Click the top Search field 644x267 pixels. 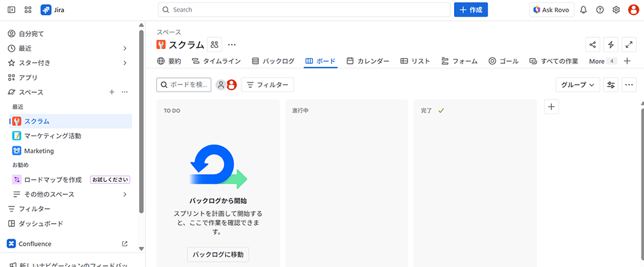(x=304, y=10)
